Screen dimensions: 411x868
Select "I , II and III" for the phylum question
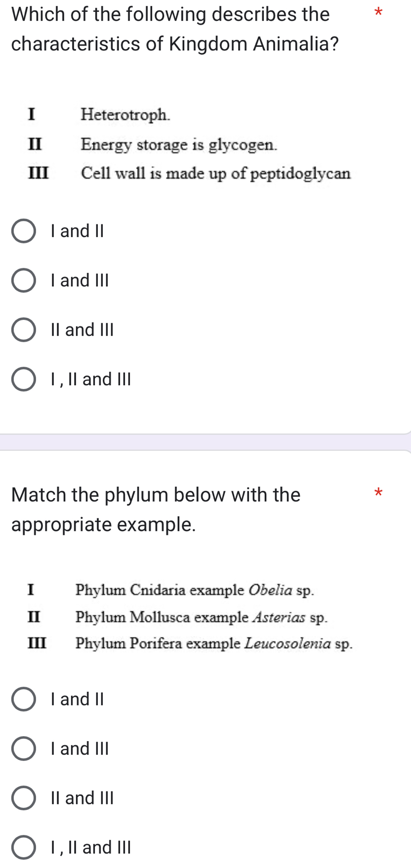pyautogui.click(x=23, y=847)
